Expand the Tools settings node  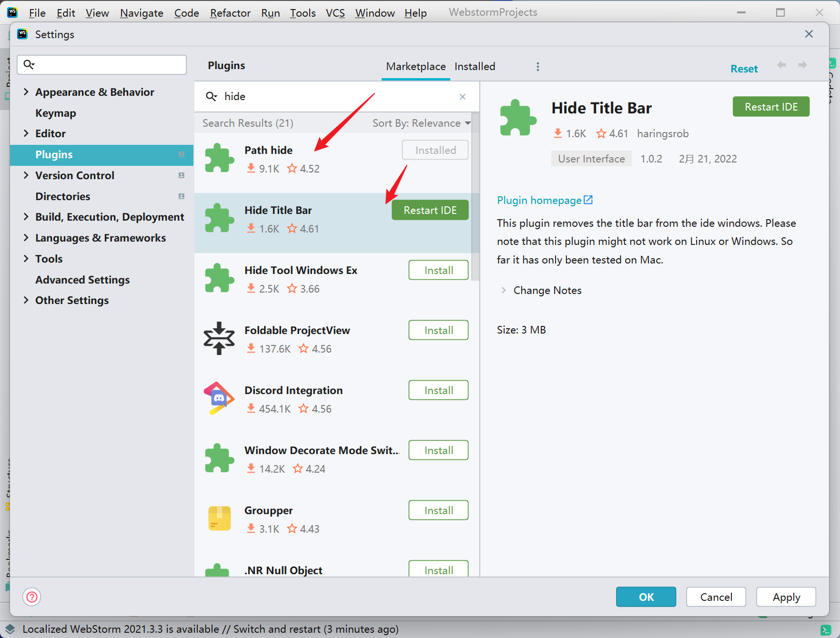click(26, 259)
